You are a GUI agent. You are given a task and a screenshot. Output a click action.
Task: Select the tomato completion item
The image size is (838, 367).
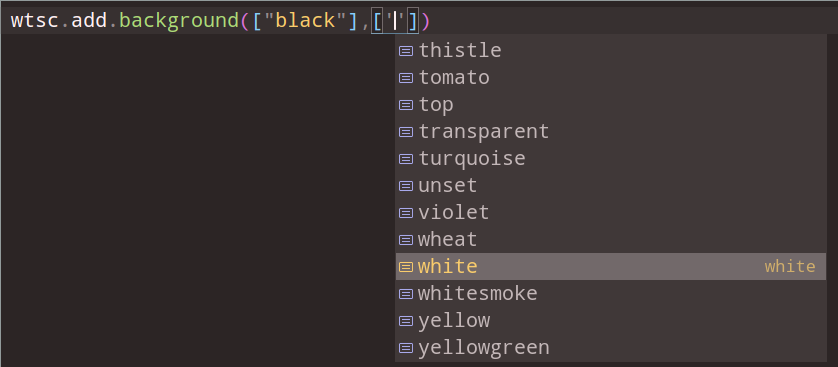[611, 78]
